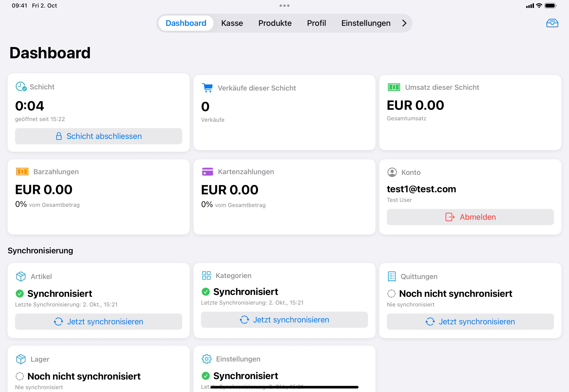569x392 pixels.
Task: Click the Schicht clock icon
Action: click(21, 86)
